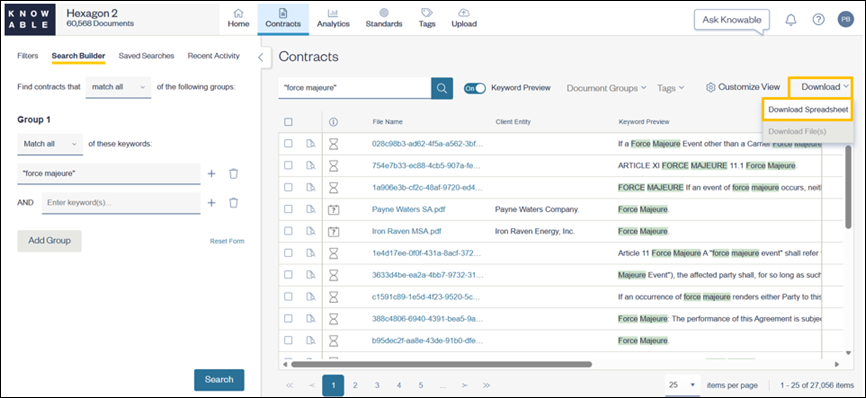
Task: Collapse the left side panel arrow
Action: pyautogui.click(x=261, y=57)
